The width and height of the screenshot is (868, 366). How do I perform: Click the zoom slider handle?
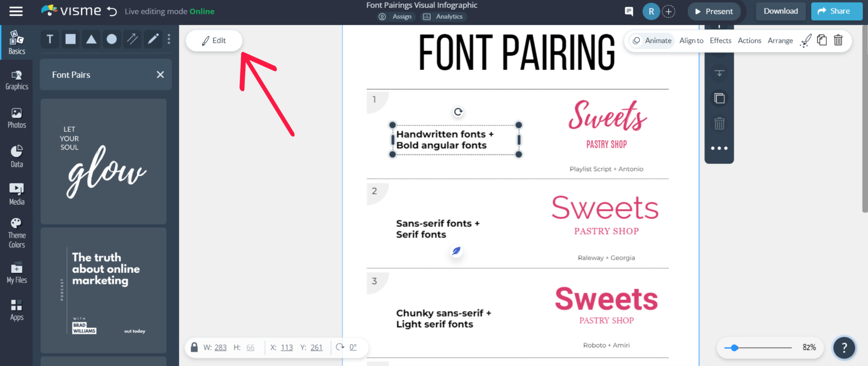coord(734,348)
